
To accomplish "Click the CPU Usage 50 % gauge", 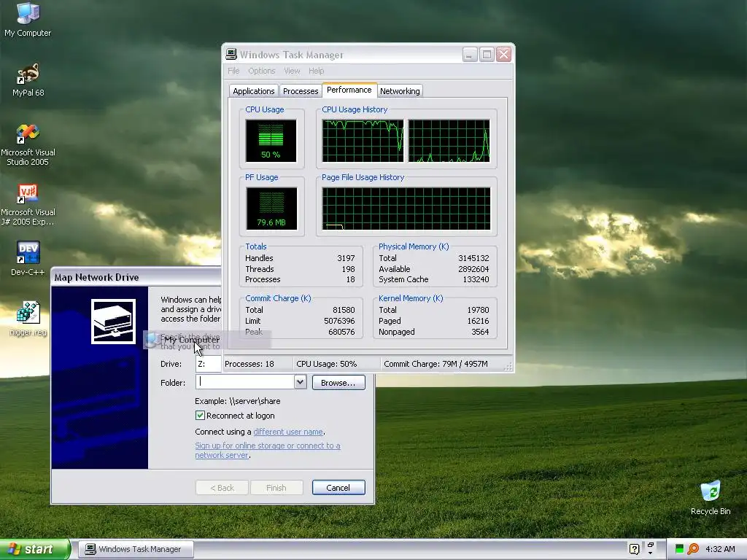I will [x=271, y=141].
